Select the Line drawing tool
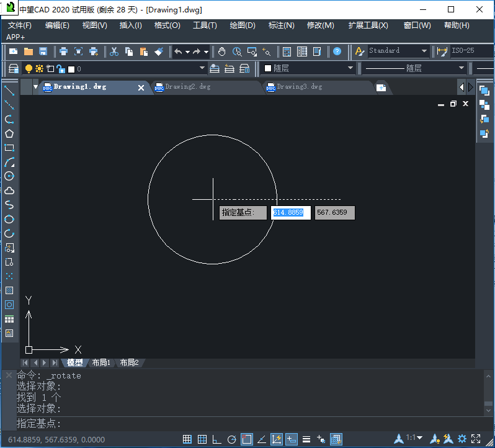This screenshot has height=448, width=495. 9,91
